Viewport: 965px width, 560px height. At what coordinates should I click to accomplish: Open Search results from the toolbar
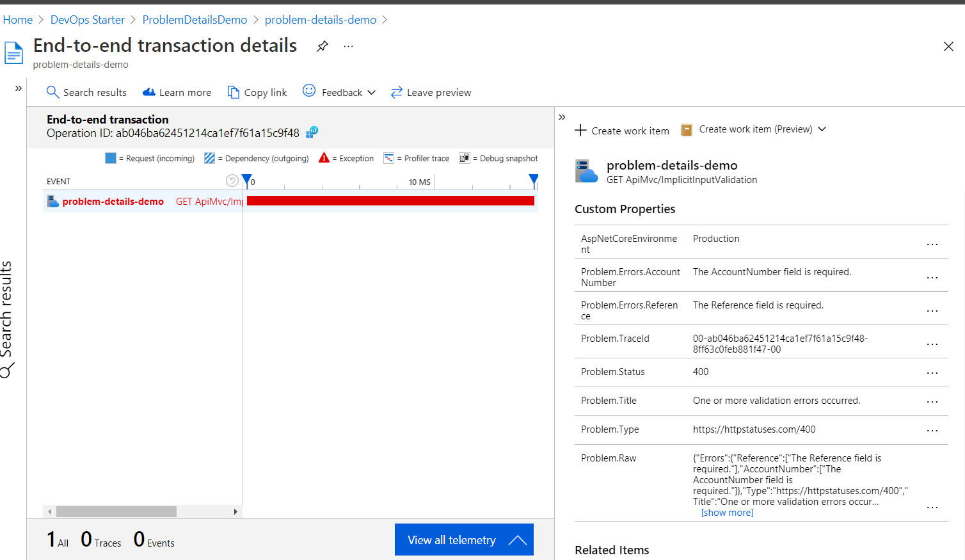coord(86,92)
